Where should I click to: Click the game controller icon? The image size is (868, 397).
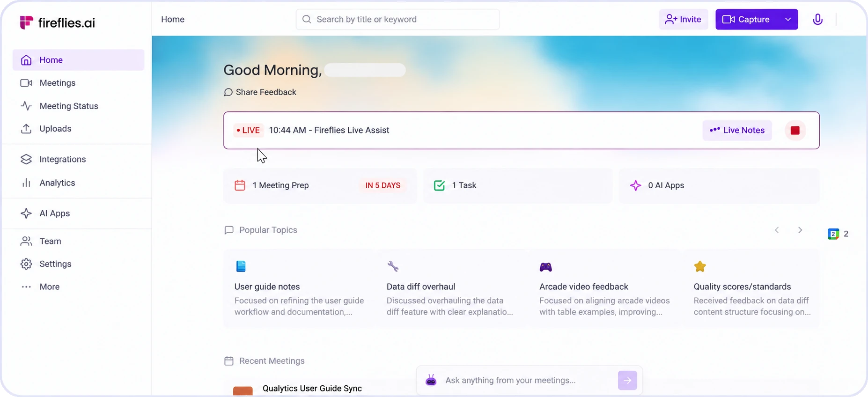pos(546,267)
